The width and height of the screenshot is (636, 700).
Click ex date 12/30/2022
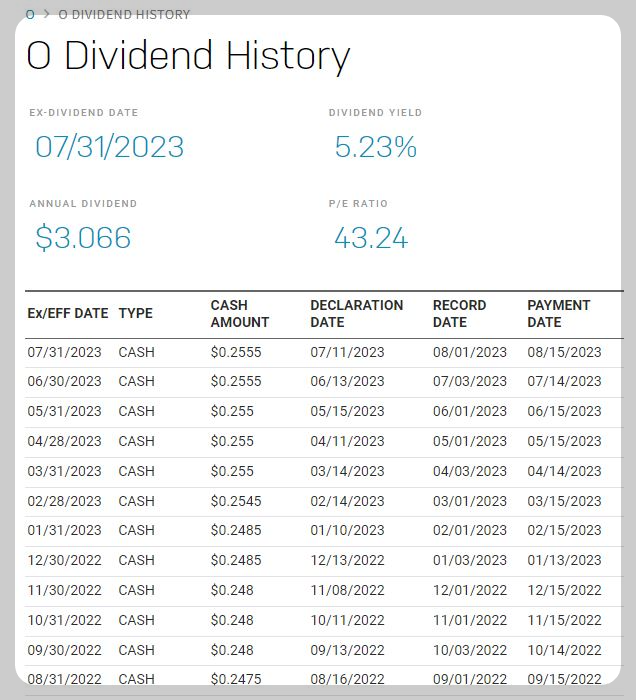coord(65,560)
